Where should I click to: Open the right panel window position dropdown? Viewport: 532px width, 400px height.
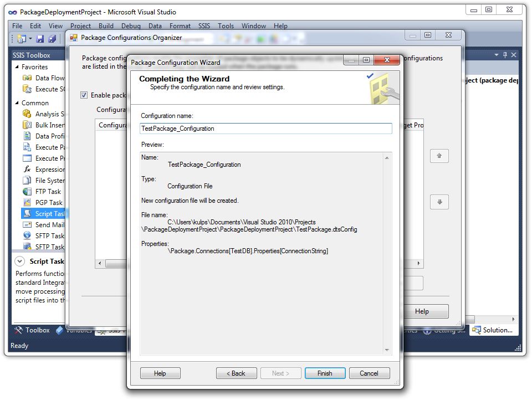[497, 55]
